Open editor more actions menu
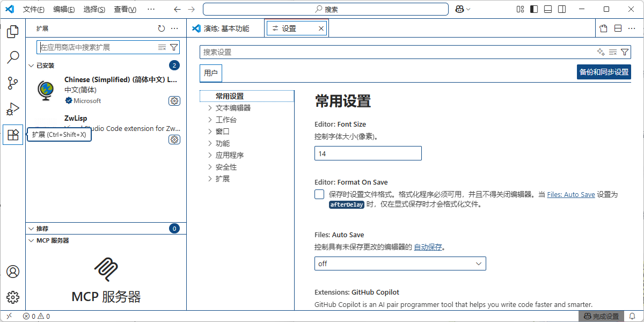The height and width of the screenshot is (322, 644). click(x=632, y=28)
